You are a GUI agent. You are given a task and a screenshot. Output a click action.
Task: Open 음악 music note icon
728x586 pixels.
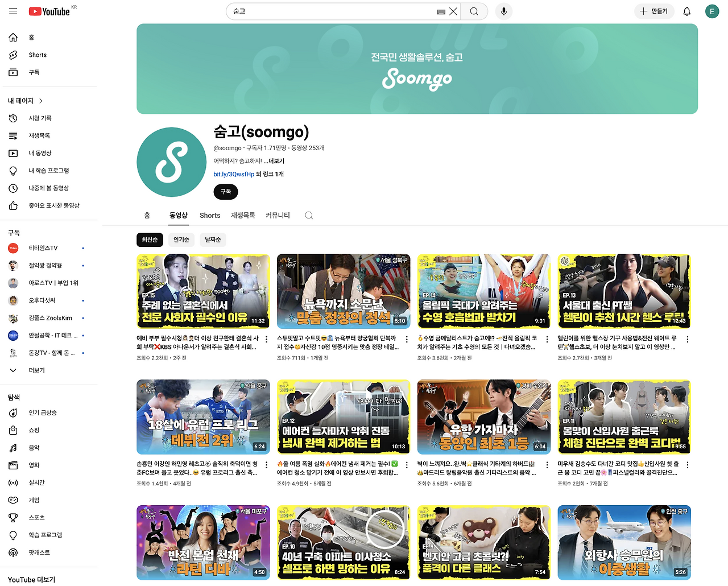point(13,448)
